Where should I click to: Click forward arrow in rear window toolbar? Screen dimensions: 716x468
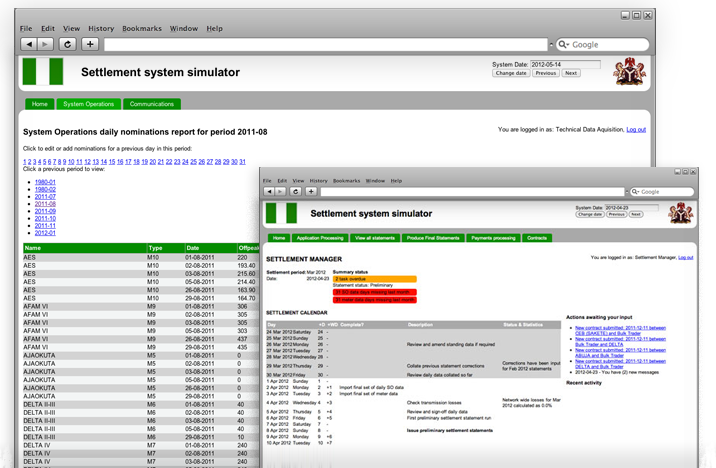[x=45, y=44]
